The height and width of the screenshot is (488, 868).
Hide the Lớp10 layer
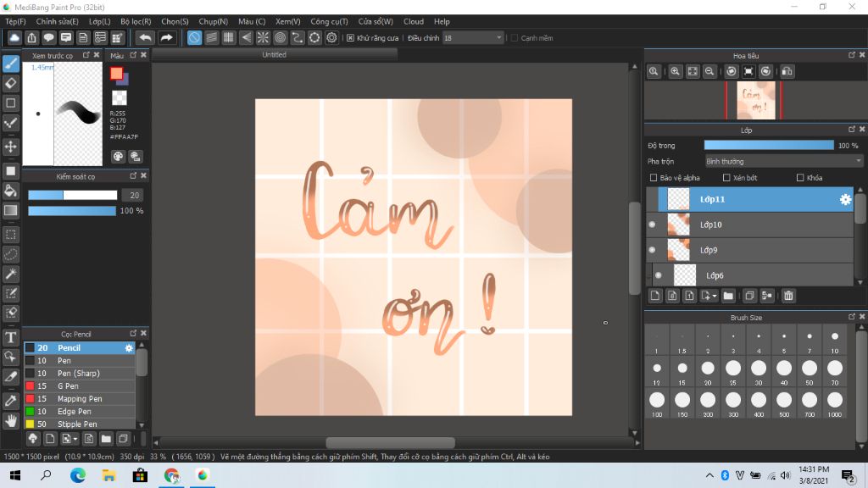(x=652, y=225)
